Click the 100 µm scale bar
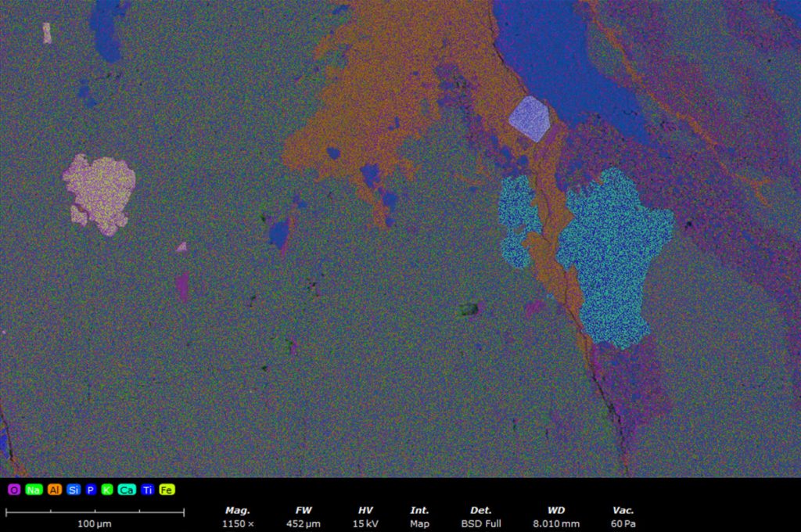This screenshot has width=801, height=532. tap(95, 514)
